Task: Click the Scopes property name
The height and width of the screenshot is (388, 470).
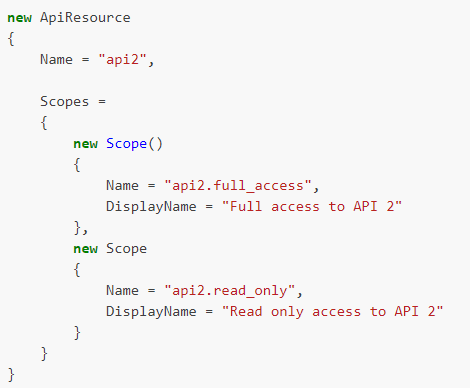Action: coord(65,102)
